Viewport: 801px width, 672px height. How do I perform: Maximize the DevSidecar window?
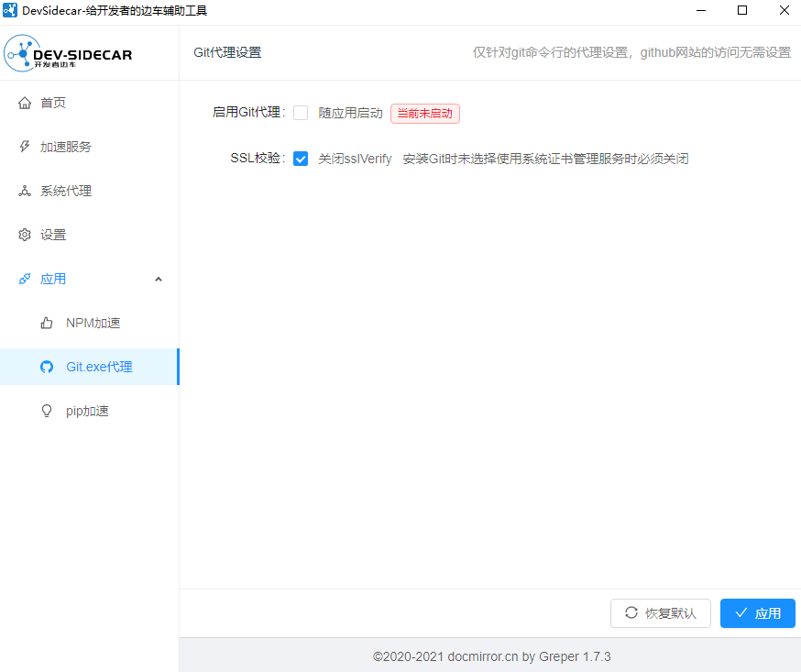742,10
